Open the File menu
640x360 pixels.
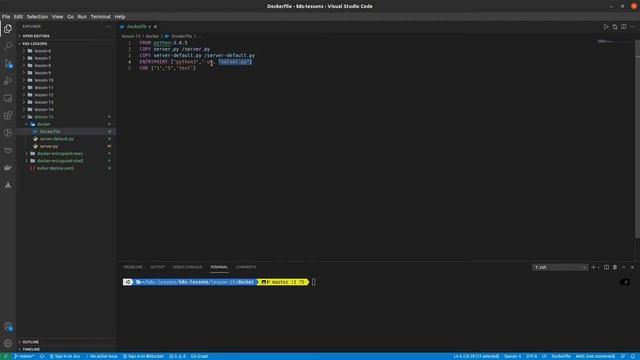(6, 17)
